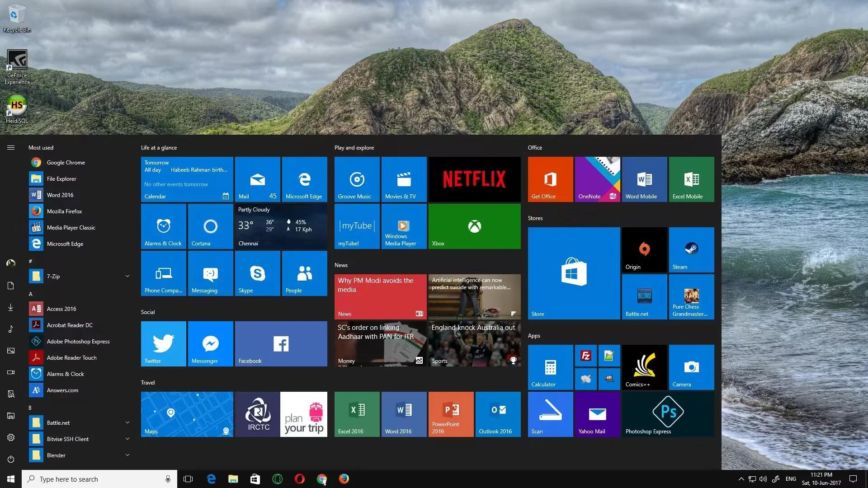Viewport: 868px width, 488px height.
Task: Open the taskbar clock and date
Action: coord(821,479)
